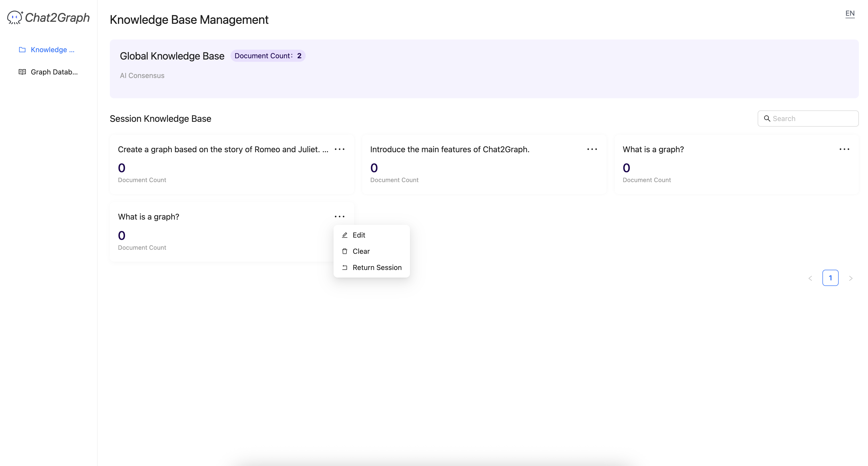Viewport: 868px width, 466px height.
Task: Click the Knowledge folder icon in sidebar
Action: pos(22,50)
